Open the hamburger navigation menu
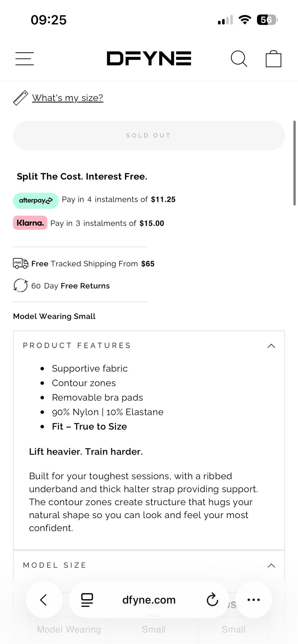298x644 pixels. click(x=25, y=59)
